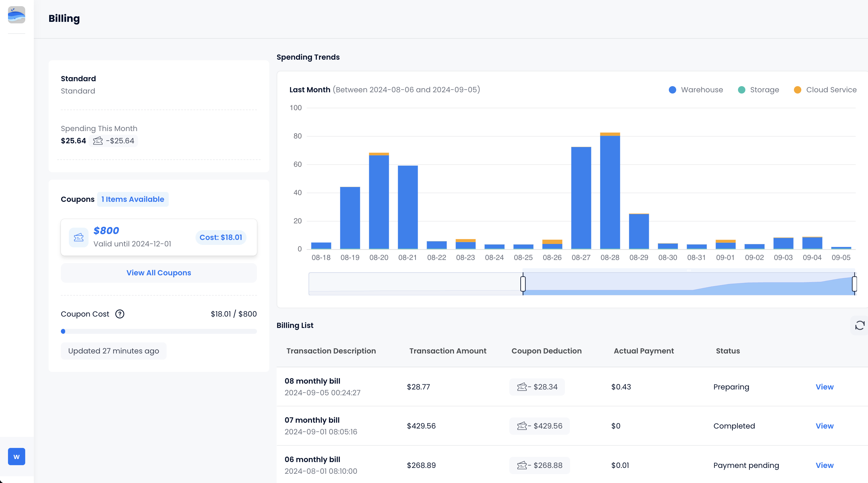This screenshot has width=868, height=483.
Task: Click the Coupon Cost progress bar
Action: 159,331
